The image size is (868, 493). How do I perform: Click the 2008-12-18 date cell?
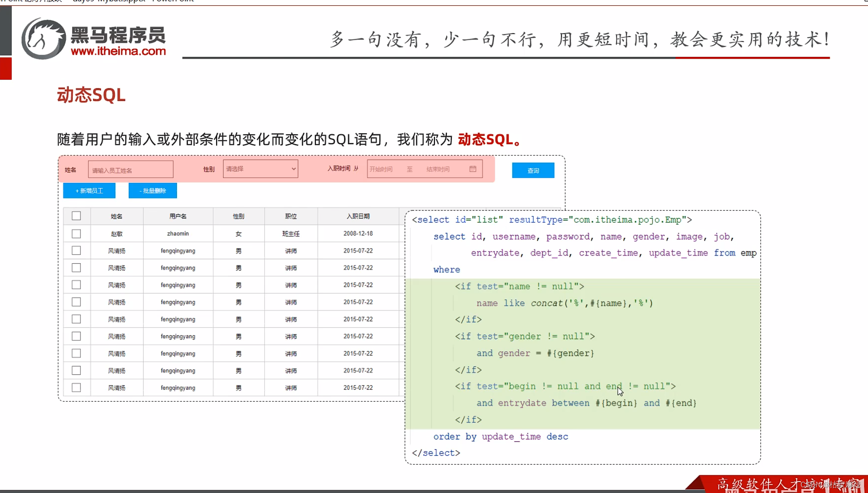(x=358, y=233)
